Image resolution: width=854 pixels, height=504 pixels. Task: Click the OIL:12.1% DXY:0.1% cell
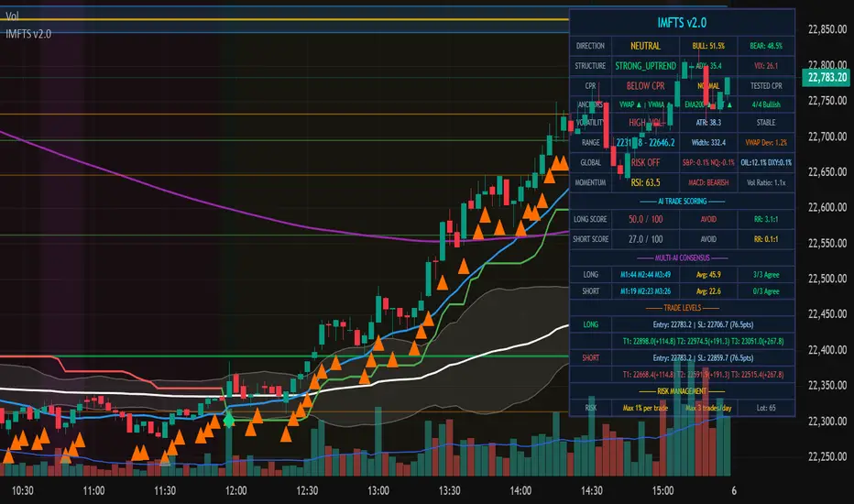[x=766, y=162]
